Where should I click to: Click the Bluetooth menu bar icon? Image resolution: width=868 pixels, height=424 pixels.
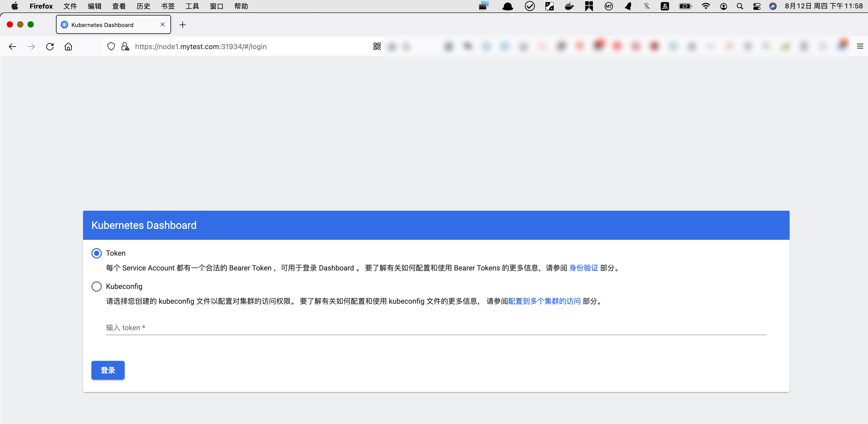[646, 6]
